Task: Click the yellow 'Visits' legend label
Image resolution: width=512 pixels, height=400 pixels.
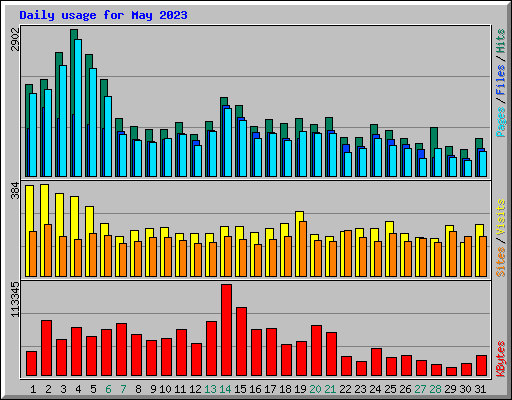Action: pyautogui.click(x=501, y=218)
